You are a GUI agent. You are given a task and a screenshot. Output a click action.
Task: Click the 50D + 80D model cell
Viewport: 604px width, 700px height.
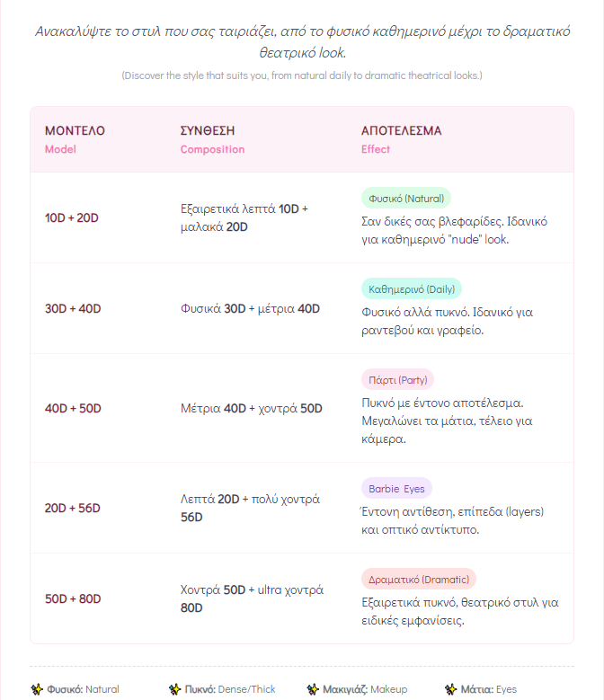pos(73,599)
